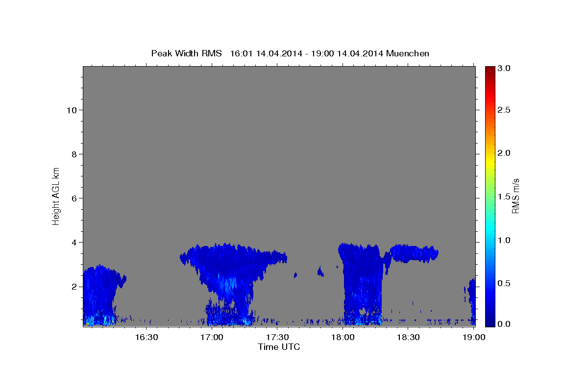Click the 18:30 time tick label
588x392 pixels.
[408, 337]
